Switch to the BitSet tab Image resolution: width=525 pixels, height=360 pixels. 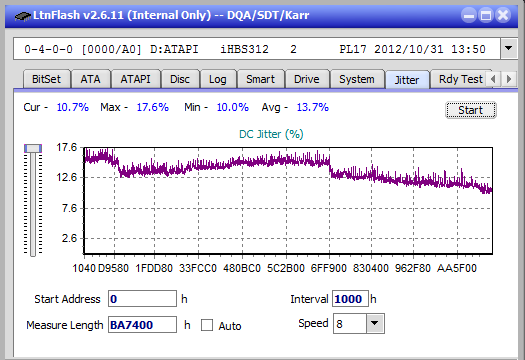click(x=47, y=79)
